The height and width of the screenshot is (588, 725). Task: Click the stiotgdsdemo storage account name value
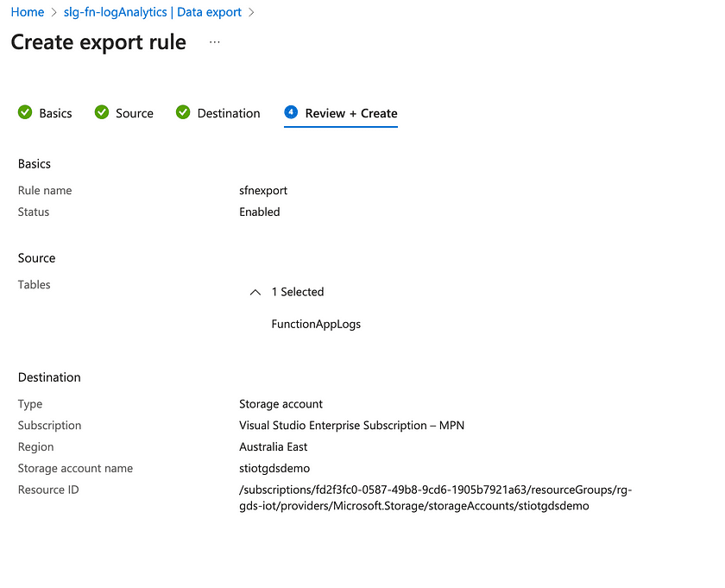click(274, 468)
